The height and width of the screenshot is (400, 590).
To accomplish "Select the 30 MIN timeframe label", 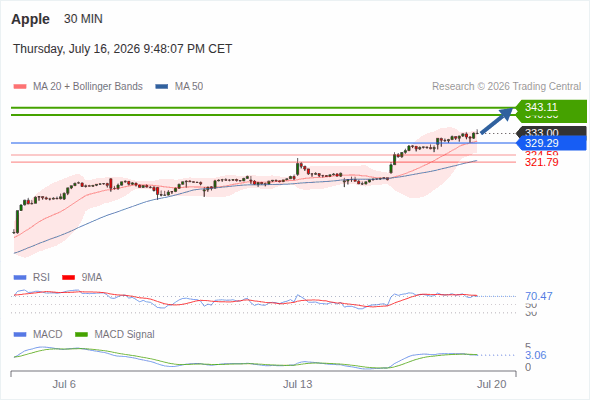I will (x=83, y=19).
